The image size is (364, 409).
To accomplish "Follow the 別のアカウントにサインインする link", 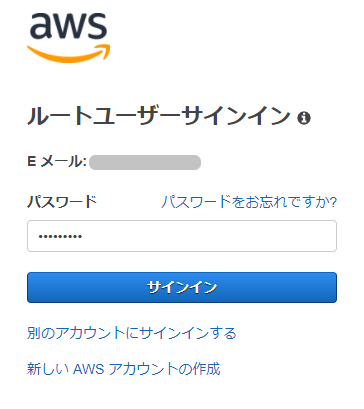I will pyautogui.click(x=132, y=333).
